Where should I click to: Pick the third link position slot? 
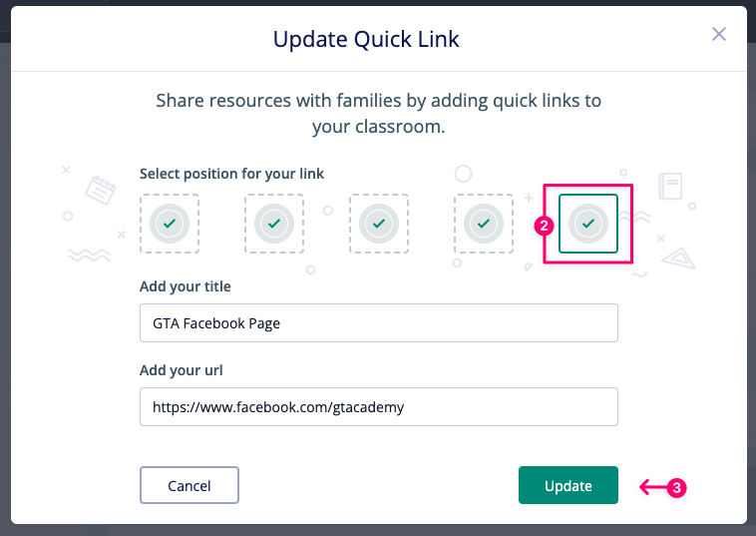pos(378,224)
